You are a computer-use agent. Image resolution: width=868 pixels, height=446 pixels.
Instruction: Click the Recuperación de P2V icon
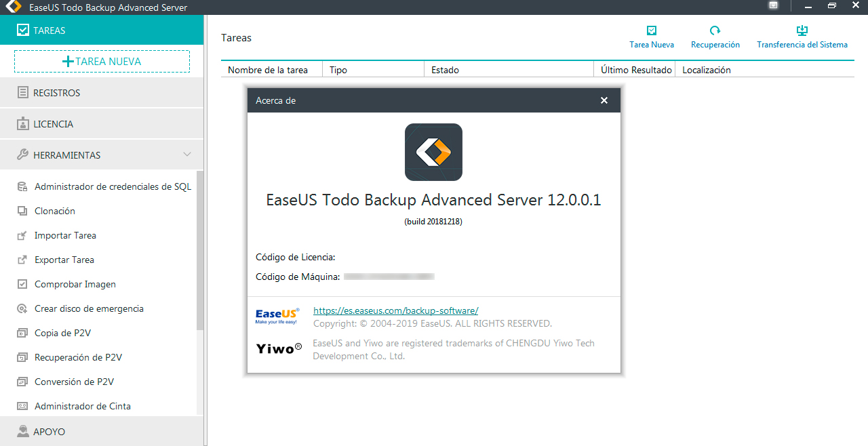point(22,357)
